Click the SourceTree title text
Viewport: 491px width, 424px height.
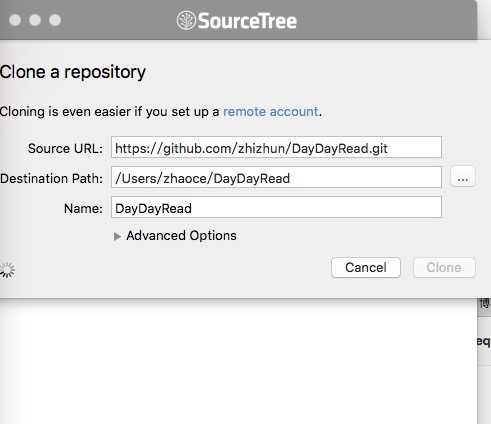pos(247,21)
